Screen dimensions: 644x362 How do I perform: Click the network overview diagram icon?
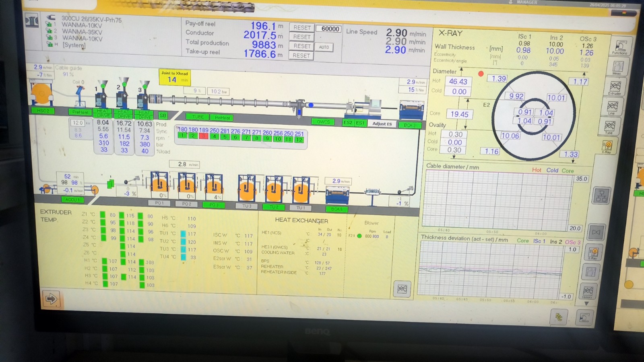[x=601, y=195]
